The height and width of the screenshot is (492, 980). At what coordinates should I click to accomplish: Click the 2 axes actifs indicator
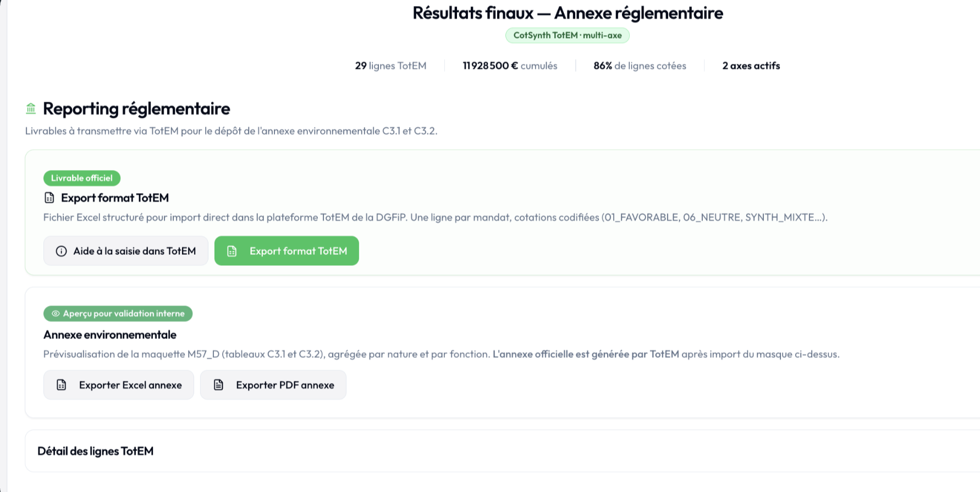tap(751, 65)
